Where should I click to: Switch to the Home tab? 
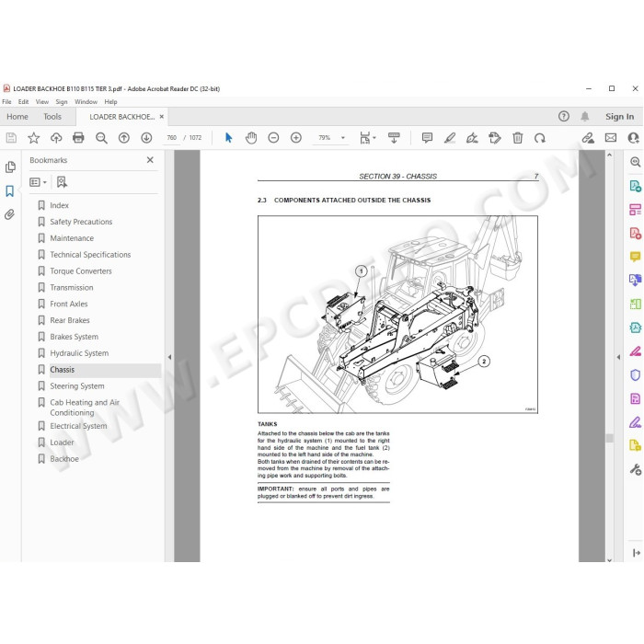pyautogui.click(x=17, y=117)
